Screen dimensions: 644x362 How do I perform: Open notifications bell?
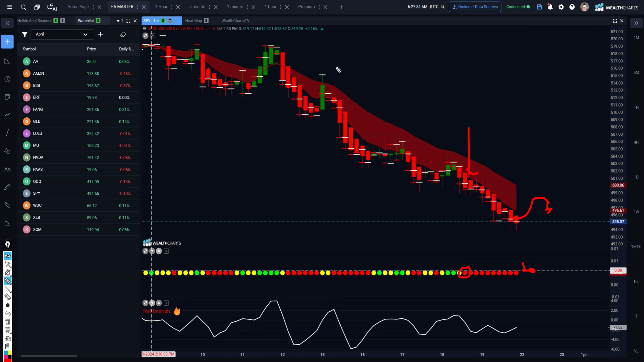(x=550, y=7)
